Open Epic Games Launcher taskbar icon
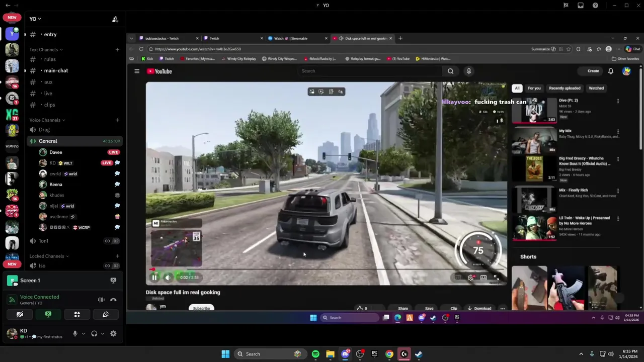This screenshot has width=644, height=362. (x=374, y=354)
